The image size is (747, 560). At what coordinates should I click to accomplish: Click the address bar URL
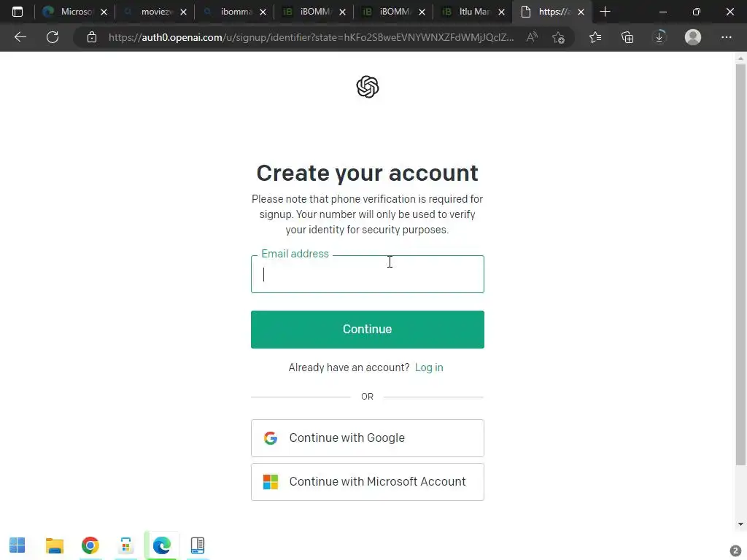coord(311,37)
